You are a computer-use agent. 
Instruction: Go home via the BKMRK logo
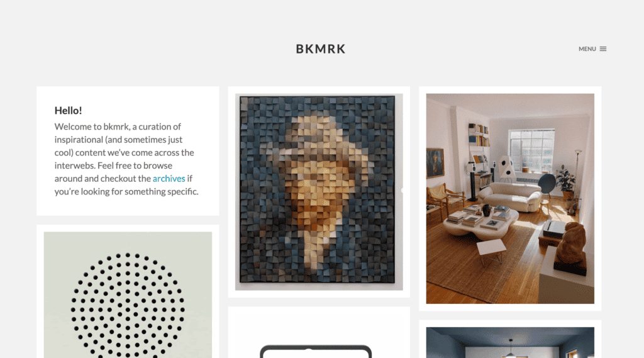[x=321, y=49]
